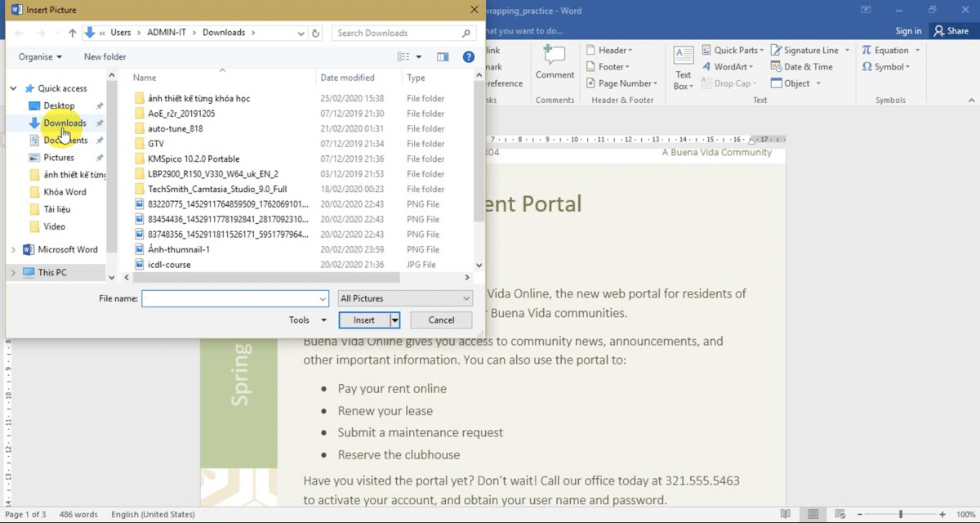980x523 pixels.
Task: Select the icdl-course JPG file
Action: point(169,265)
